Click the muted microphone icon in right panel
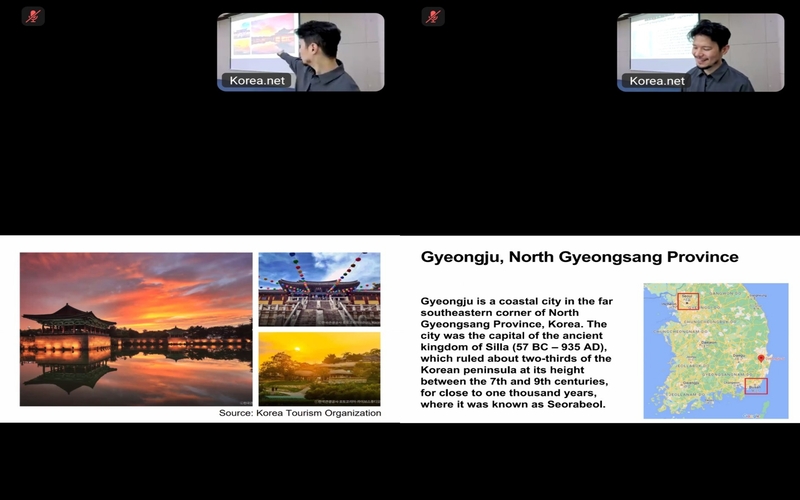Screen dimensions: 800x500 [x=433, y=16]
